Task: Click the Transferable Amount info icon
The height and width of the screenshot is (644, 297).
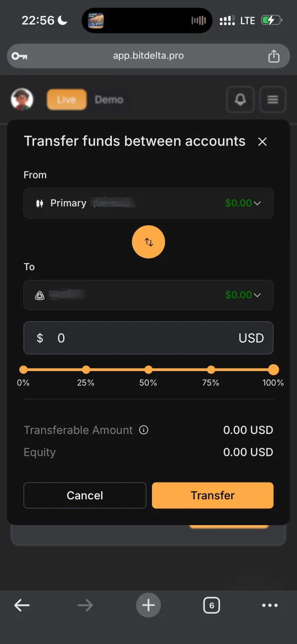Action: [144, 430]
